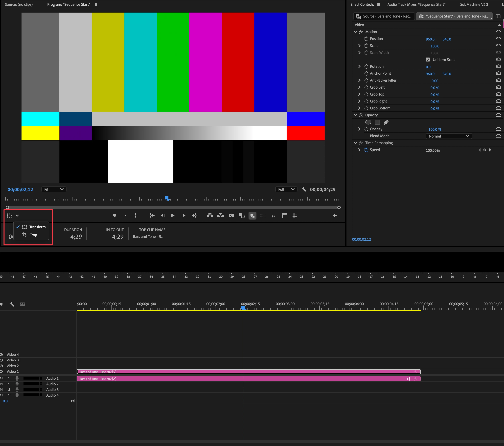The width and height of the screenshot is (504, 446).
Task: Click Export Frame camera icon
Action: (x=231, y=216)
